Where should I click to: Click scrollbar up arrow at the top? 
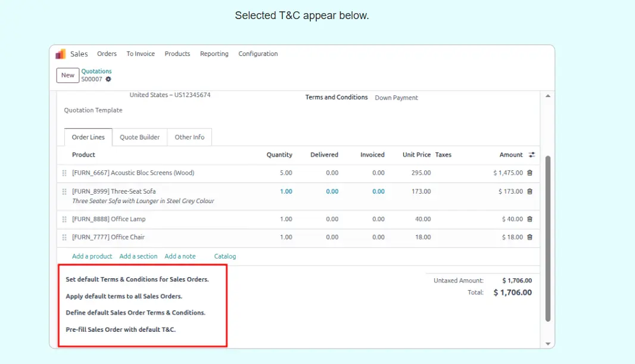point(548,96)
